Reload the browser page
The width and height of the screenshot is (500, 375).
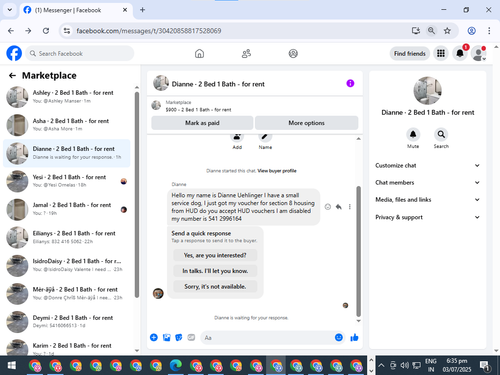[x=46, y=31]
